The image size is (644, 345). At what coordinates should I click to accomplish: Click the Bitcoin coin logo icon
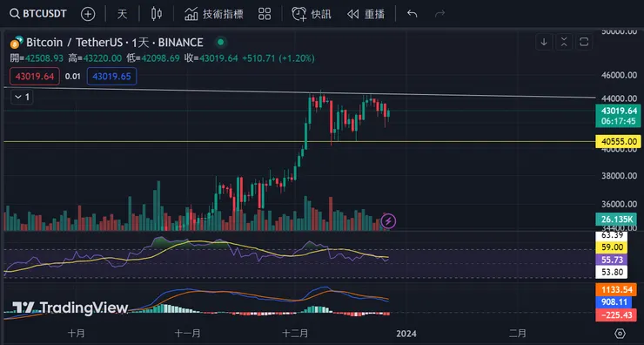[16, 43]
